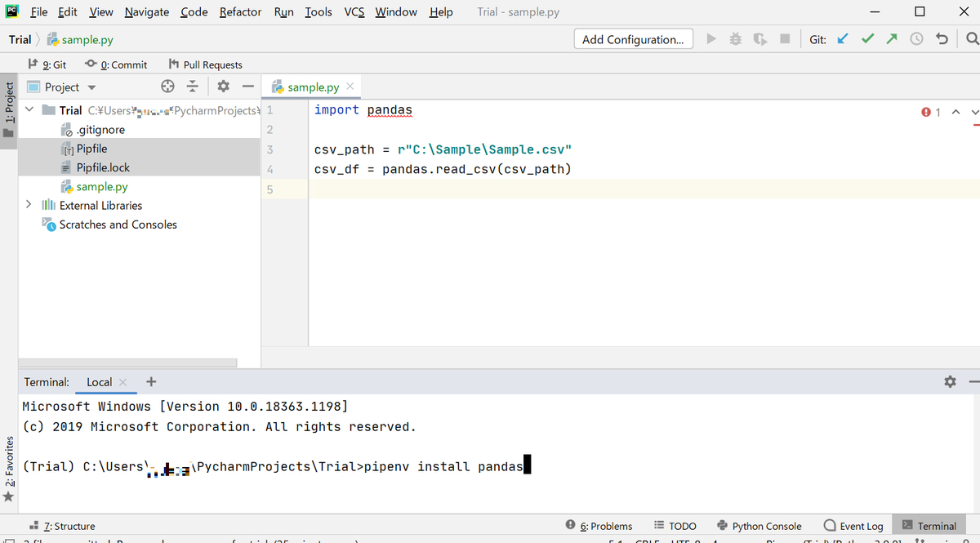Open the Run menu
The image size is (980, 543).
(x=283, y=12)
